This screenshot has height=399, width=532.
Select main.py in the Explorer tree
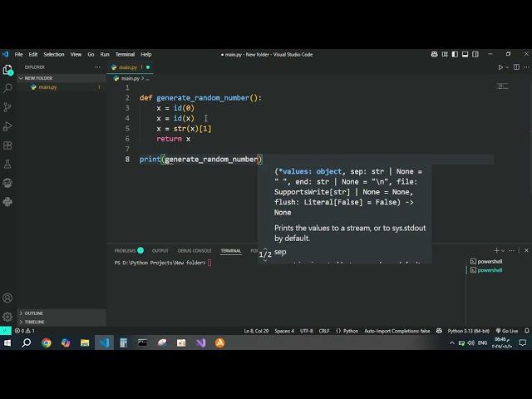click(x=62, y=87)
